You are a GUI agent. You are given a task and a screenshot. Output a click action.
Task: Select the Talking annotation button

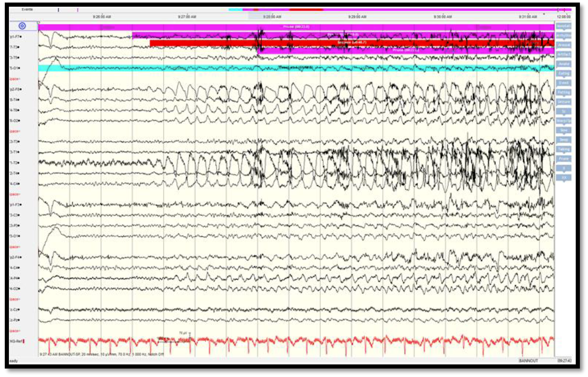[564, 149]
